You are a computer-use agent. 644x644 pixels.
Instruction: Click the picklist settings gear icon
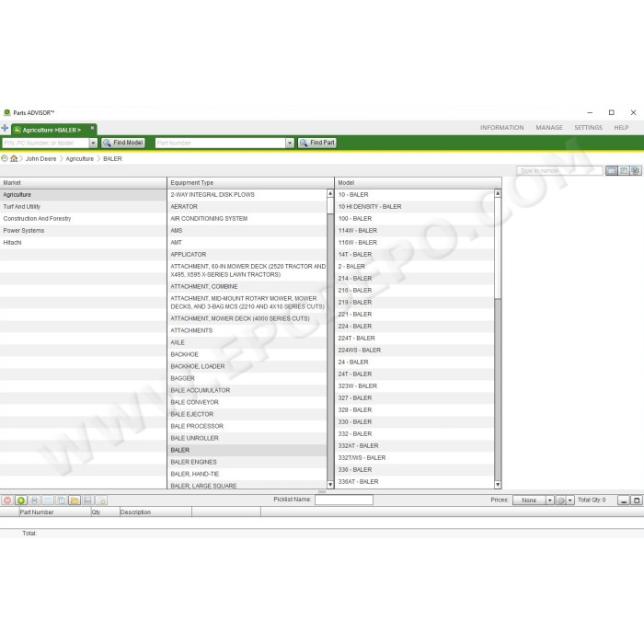(x=560, y=500)
